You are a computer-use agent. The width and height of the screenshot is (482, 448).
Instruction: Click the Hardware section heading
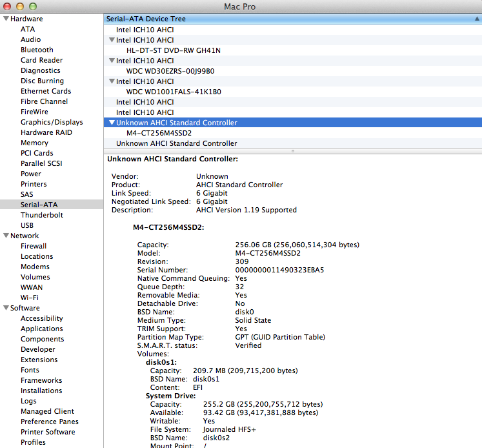(x=26, y=19)
